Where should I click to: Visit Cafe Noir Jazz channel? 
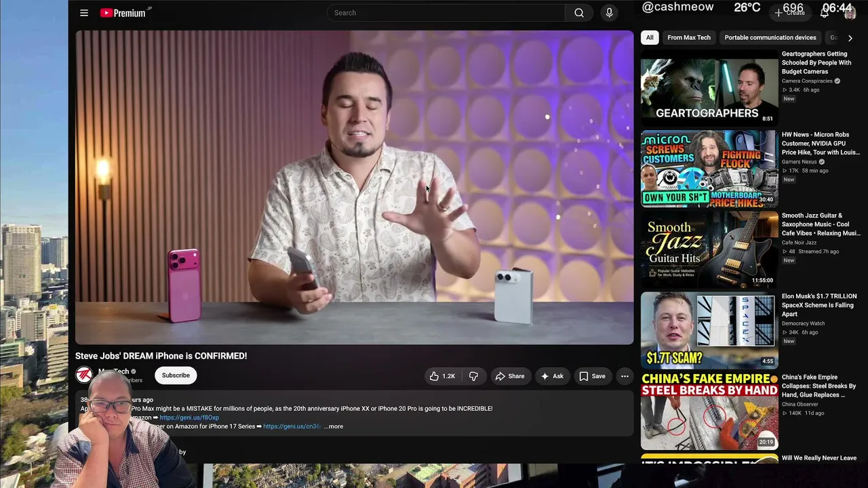tap(799, 243)
